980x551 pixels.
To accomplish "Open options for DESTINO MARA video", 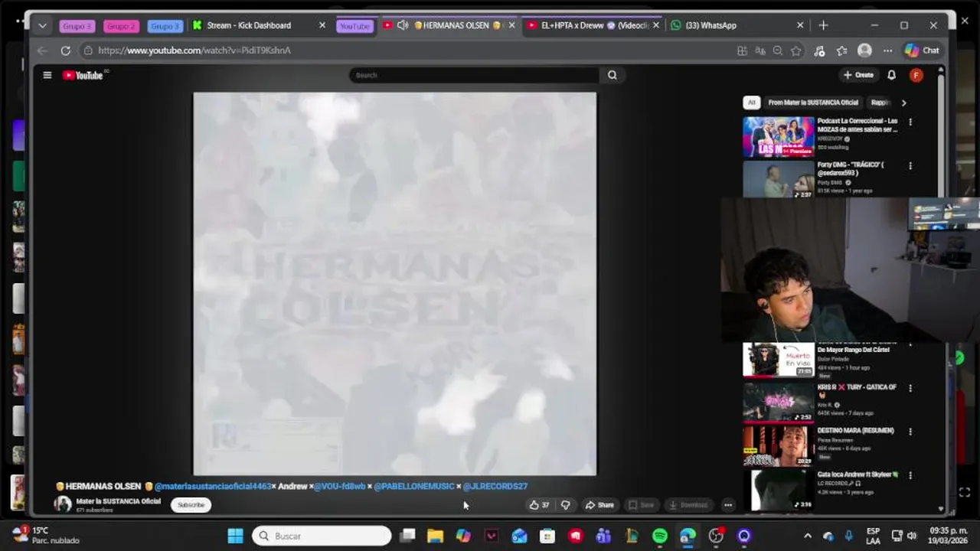I will (910, 432).
